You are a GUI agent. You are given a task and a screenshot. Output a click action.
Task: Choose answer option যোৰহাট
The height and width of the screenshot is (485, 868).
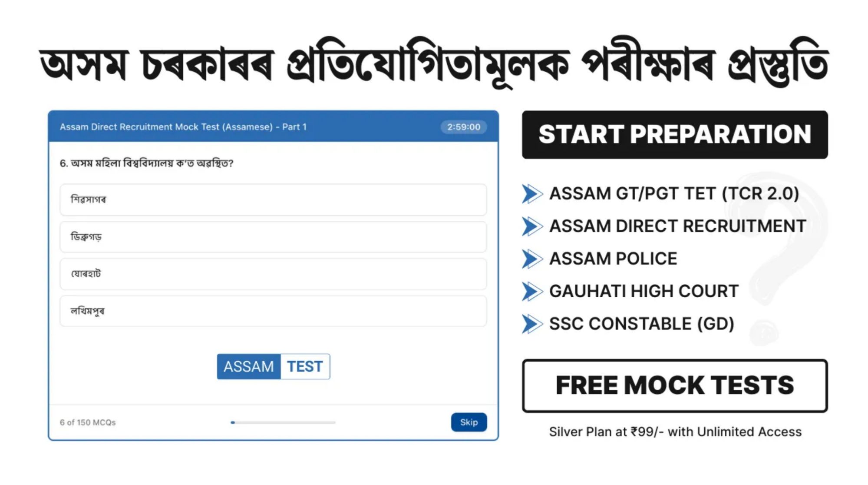273,274
